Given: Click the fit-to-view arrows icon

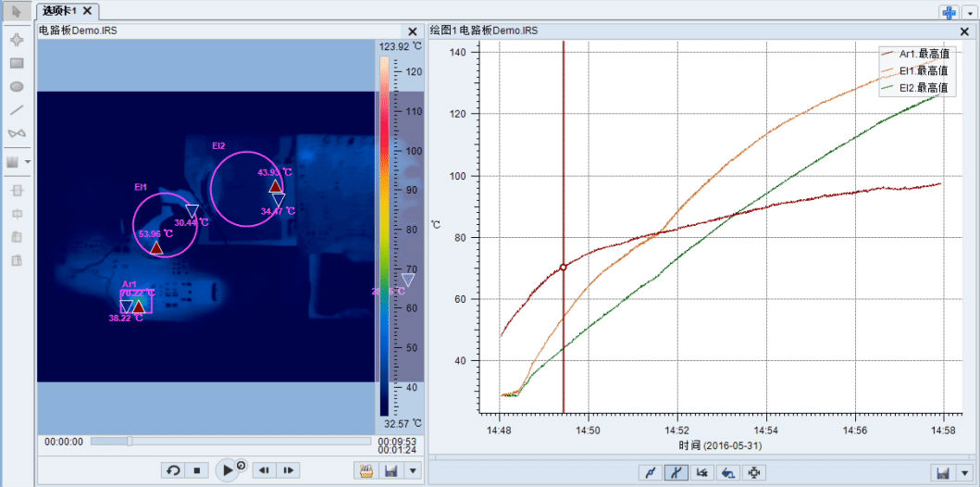Looking at the screenshot, I should (755, 473).
